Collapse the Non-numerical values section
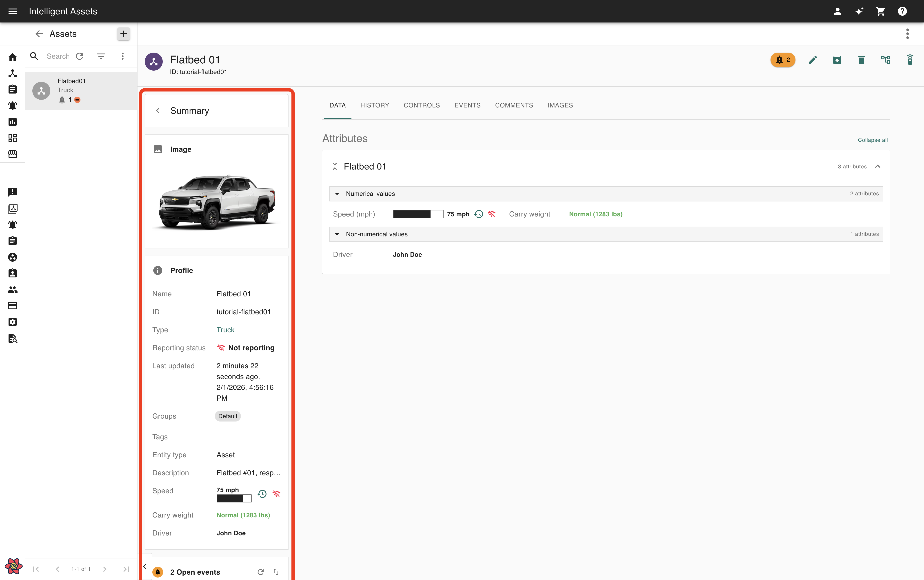The width and height of the screenshot is (924, 580). click(337, 234)
